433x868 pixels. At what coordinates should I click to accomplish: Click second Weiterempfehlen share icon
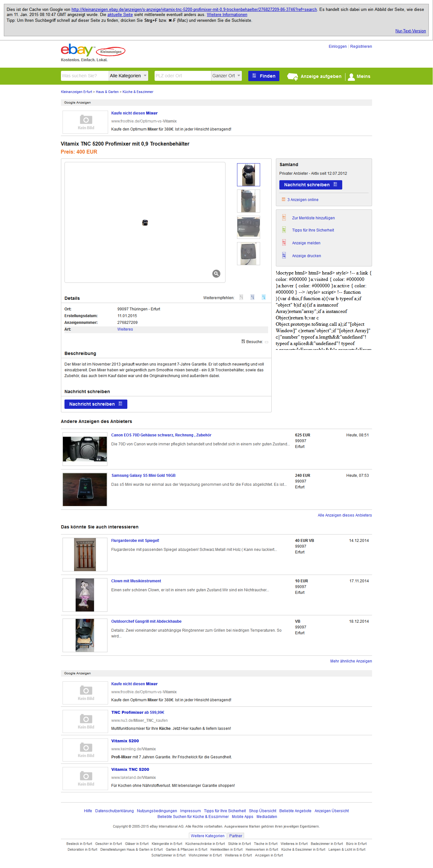[x=252, y=297]
